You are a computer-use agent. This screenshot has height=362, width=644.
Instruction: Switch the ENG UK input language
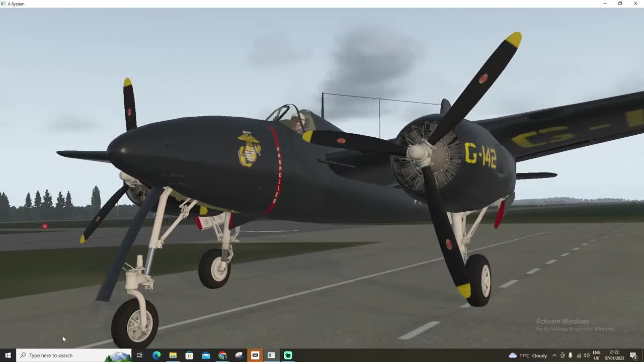[597, 355]
